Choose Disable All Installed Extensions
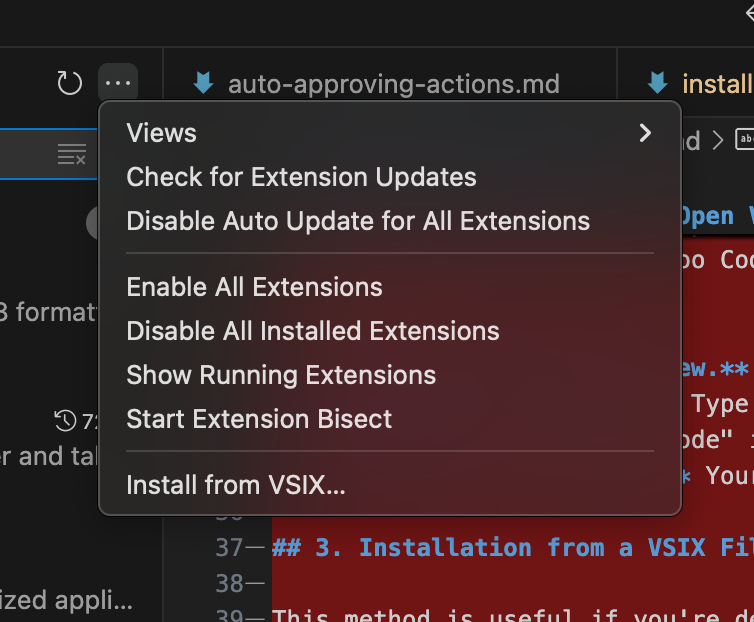 pyautogui.click(x=312, y=331)
